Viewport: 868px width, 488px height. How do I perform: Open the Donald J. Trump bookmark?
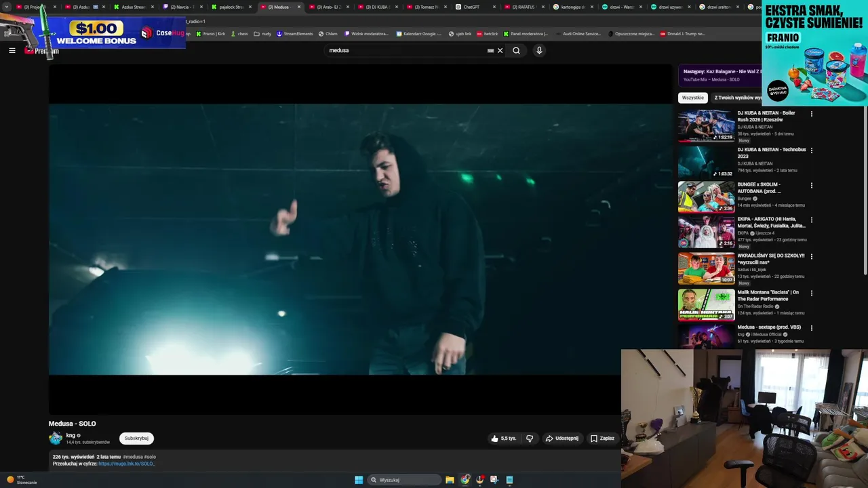click(682, 33)
